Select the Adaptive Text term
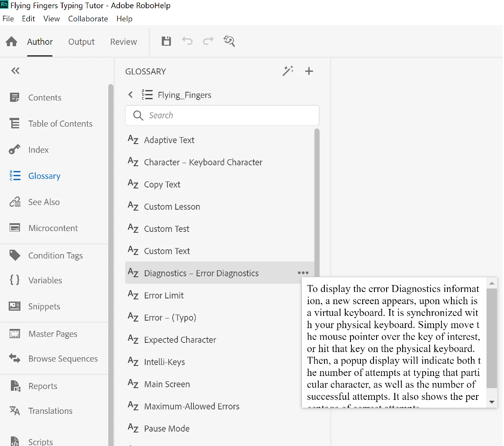 220,140
